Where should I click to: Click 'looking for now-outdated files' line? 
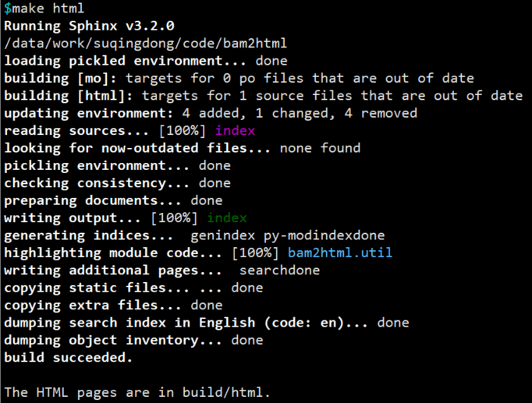click(x=183, y=148)
